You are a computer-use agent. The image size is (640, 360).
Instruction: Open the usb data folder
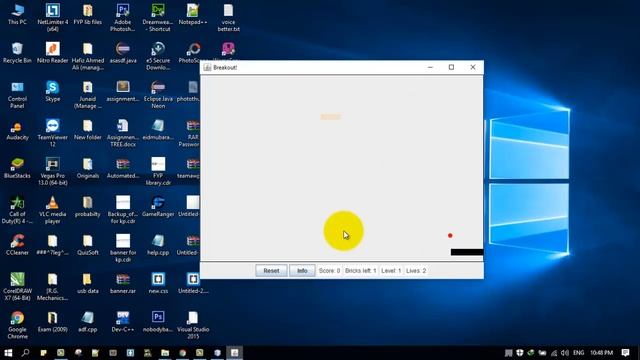click(88, 283)
